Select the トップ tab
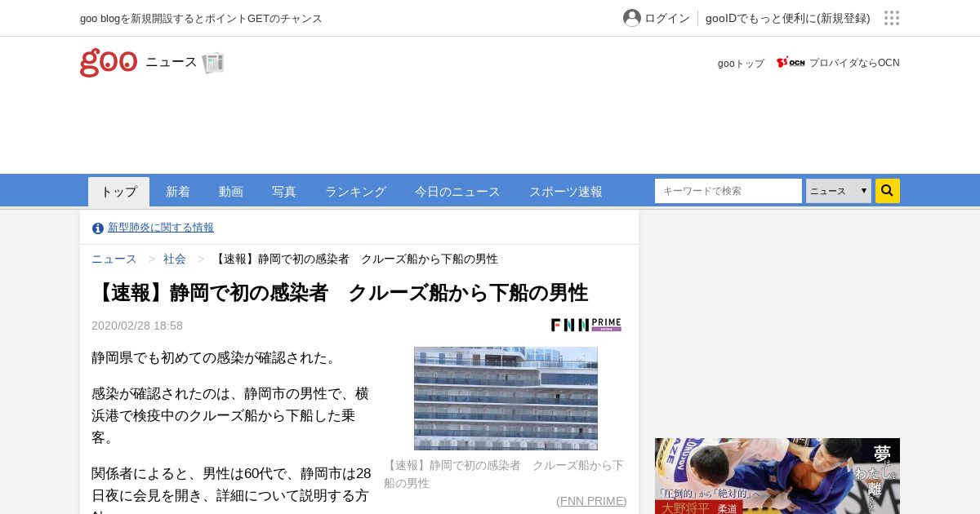 coord(119,192)
